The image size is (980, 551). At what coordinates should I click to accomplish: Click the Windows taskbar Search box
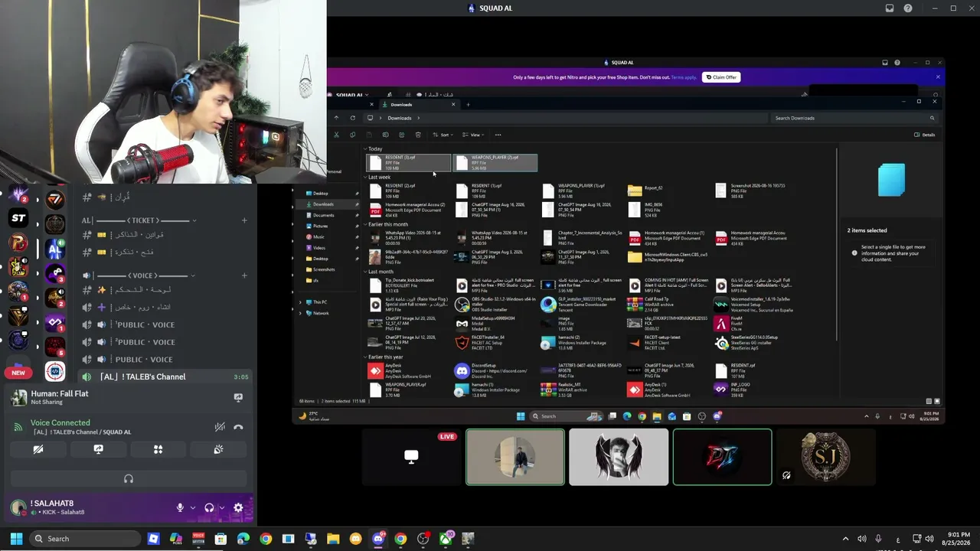(x=87, y=539)
